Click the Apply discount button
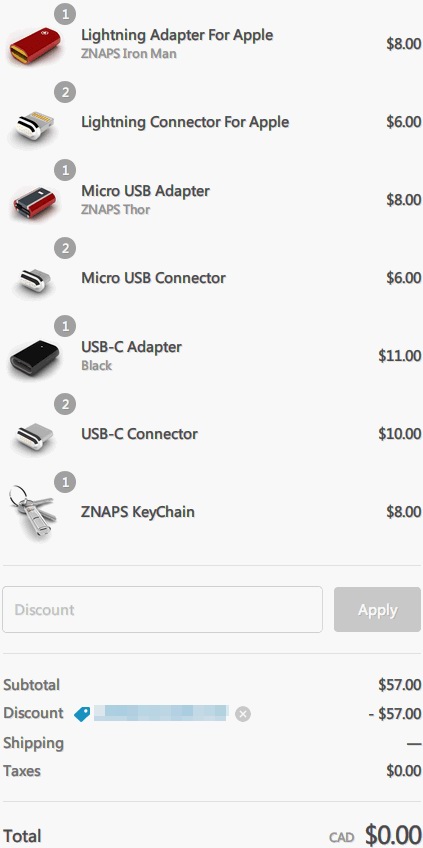 pos(378,610)
